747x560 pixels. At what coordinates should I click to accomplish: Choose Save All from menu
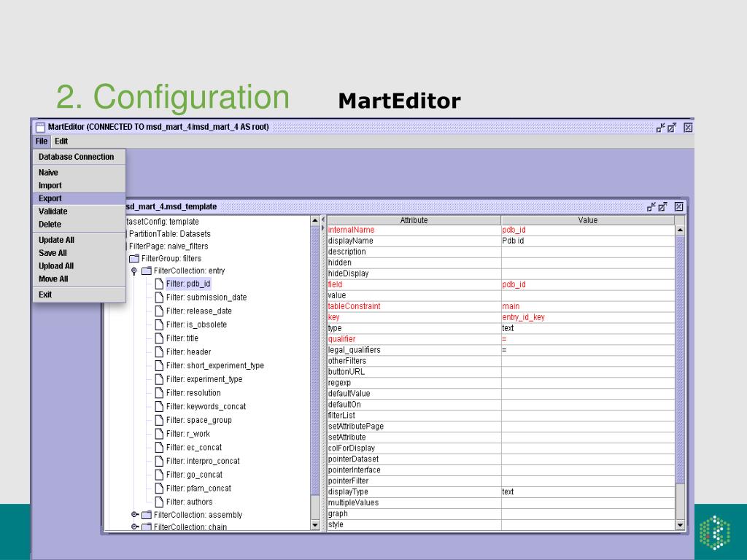pyautogui.click(x=79, y=253)
